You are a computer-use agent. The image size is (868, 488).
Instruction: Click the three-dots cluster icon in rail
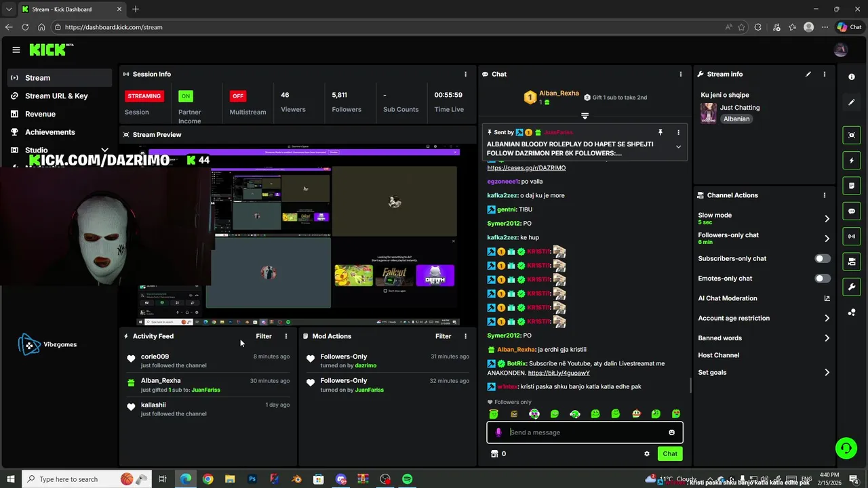tap(852, 312)
